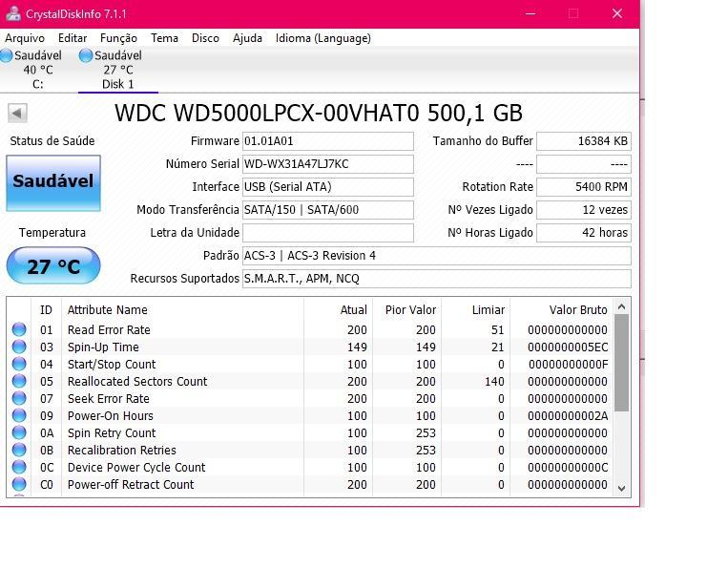This screenshot has width=728, height=568.
Task: Select the Device Power Cycle Count text
Action: (x=136, y=467)
